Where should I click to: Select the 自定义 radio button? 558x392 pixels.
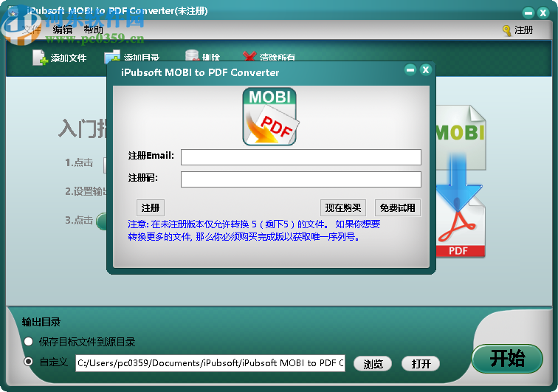point(29,362)
